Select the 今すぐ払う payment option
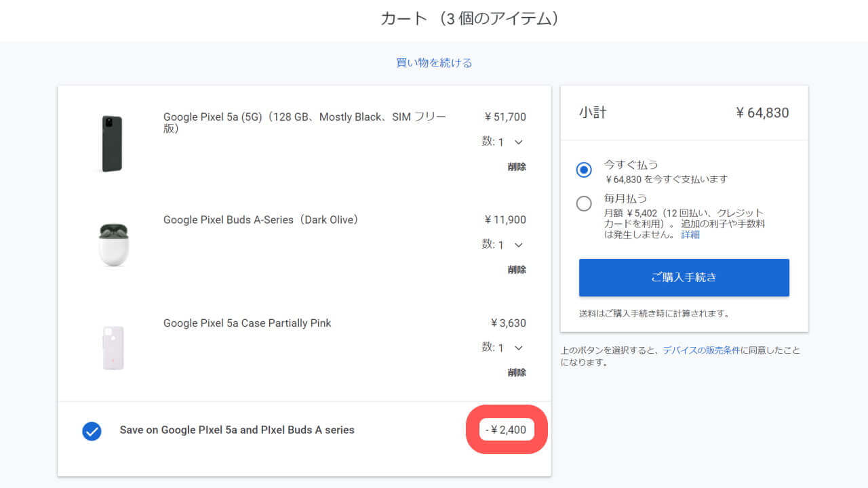868x488 pixels. point(584,170)
